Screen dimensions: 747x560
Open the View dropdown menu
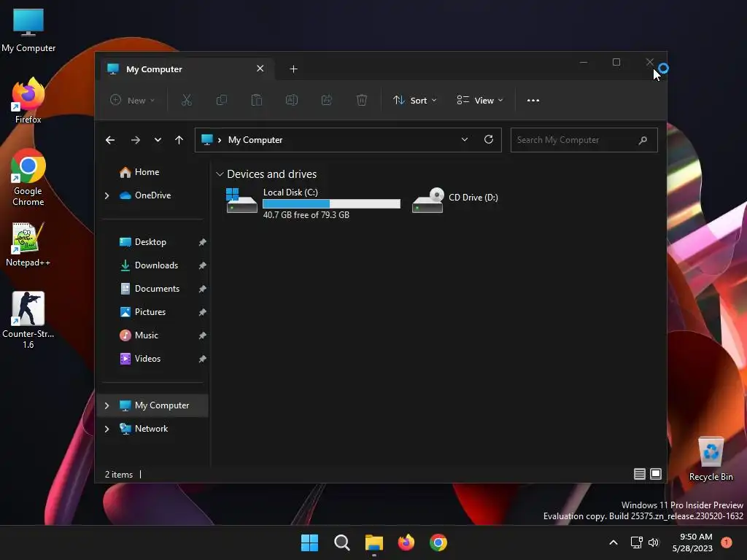[480, 100]
